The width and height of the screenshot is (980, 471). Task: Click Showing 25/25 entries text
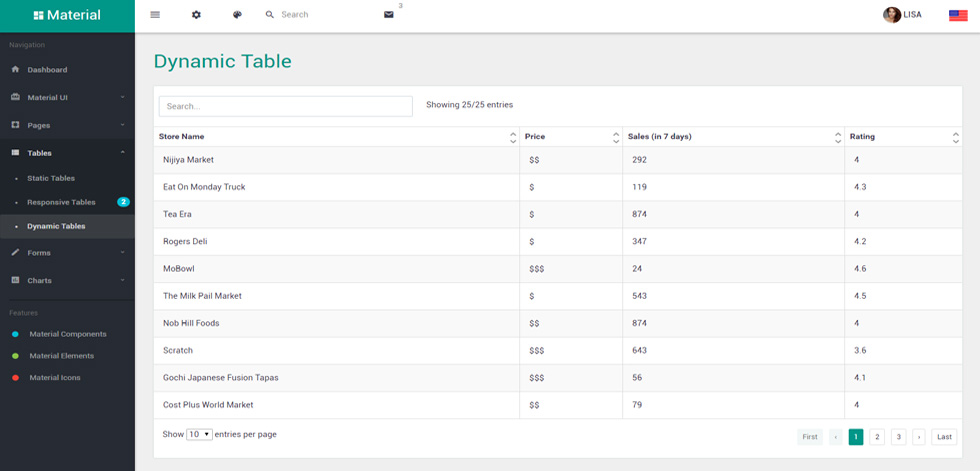tap(469, 105)
